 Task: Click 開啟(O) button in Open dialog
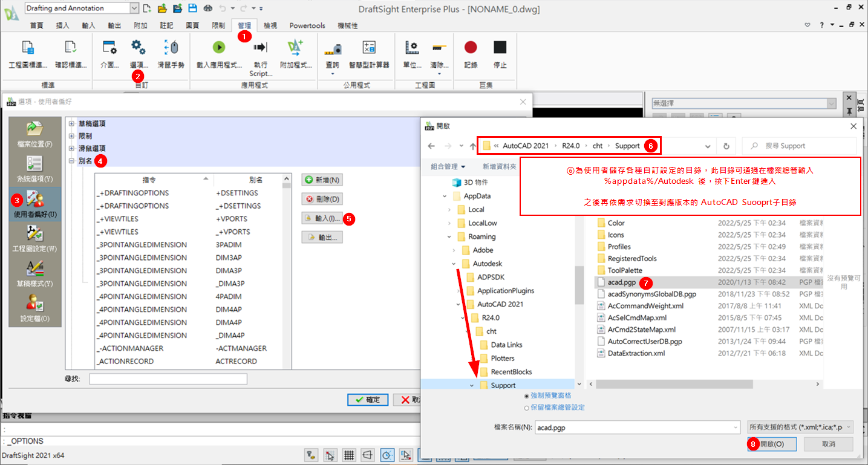point(771,444)
